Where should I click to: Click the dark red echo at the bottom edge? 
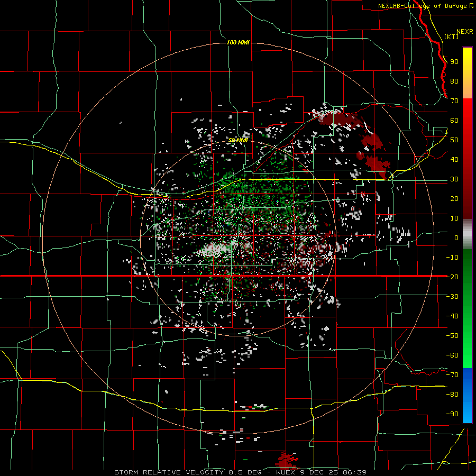287,461
